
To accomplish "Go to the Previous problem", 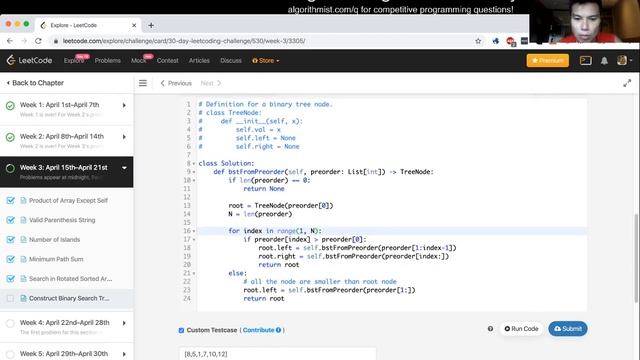I will coord(176,83).
